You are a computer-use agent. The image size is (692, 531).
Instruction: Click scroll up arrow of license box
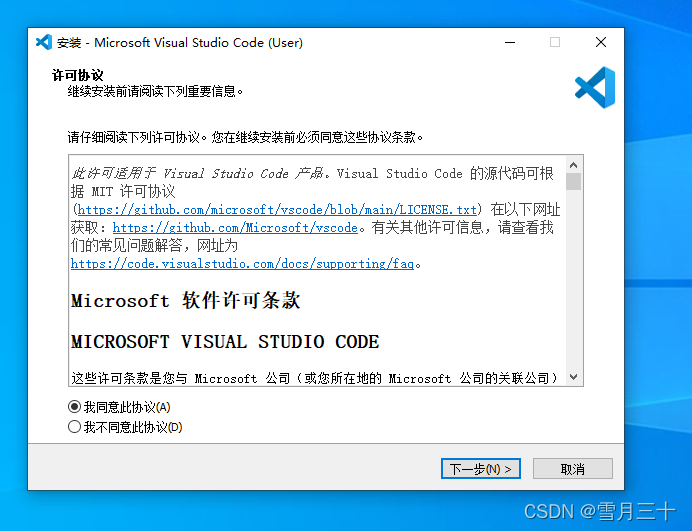[573, 165]
